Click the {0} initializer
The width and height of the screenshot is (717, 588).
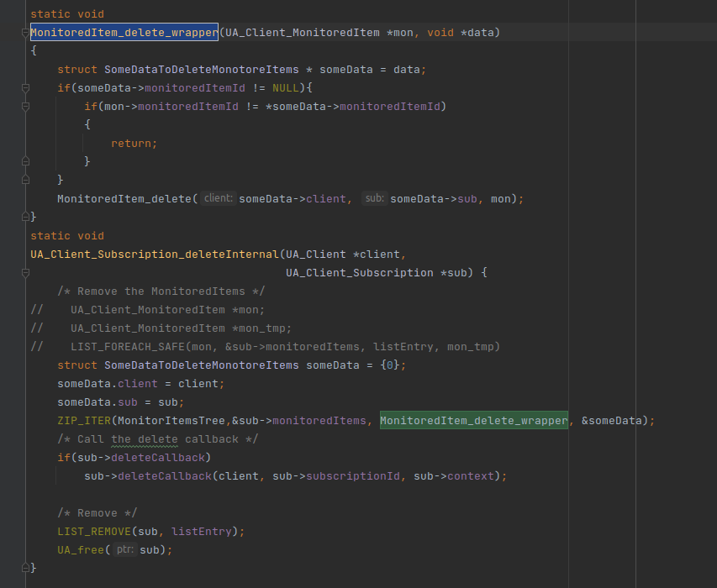coord(390,365)
